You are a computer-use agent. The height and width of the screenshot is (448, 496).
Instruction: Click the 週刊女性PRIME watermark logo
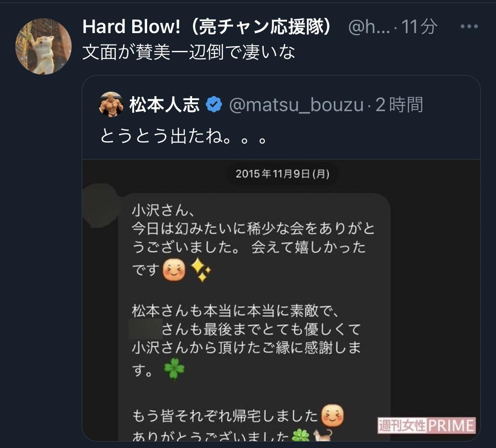(427, 426)
